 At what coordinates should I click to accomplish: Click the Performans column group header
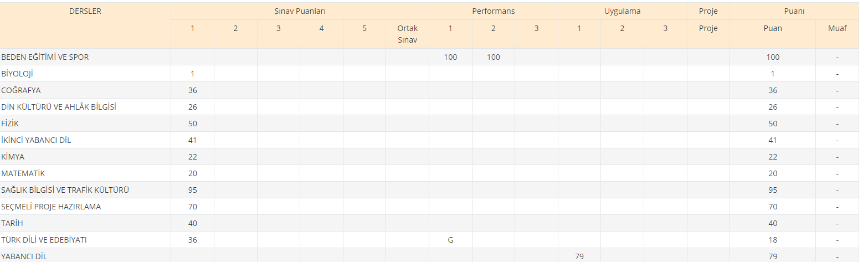[493, 11]
